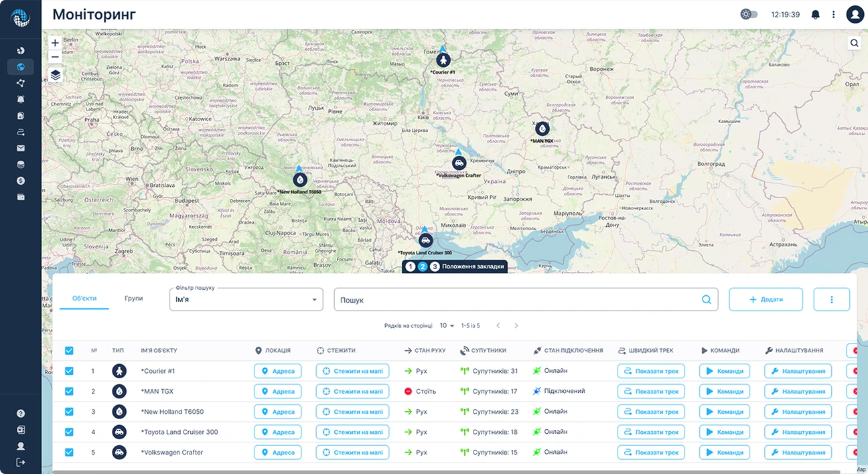This screenshot has height=474, width=868.
Task: Click Показати трек for *Courier #1
Action: click(650, 371)
